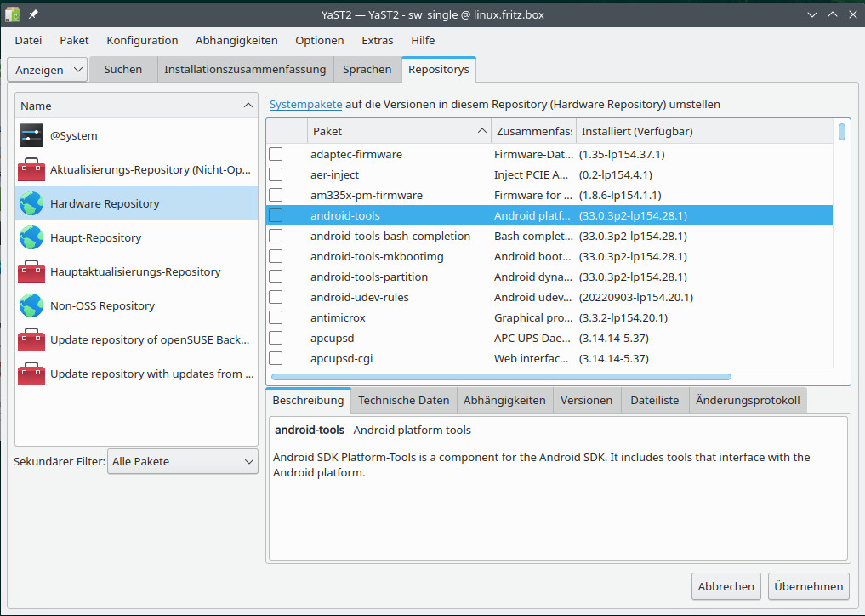Click the Non-OSS Repository globe icon

pos(31,305)
